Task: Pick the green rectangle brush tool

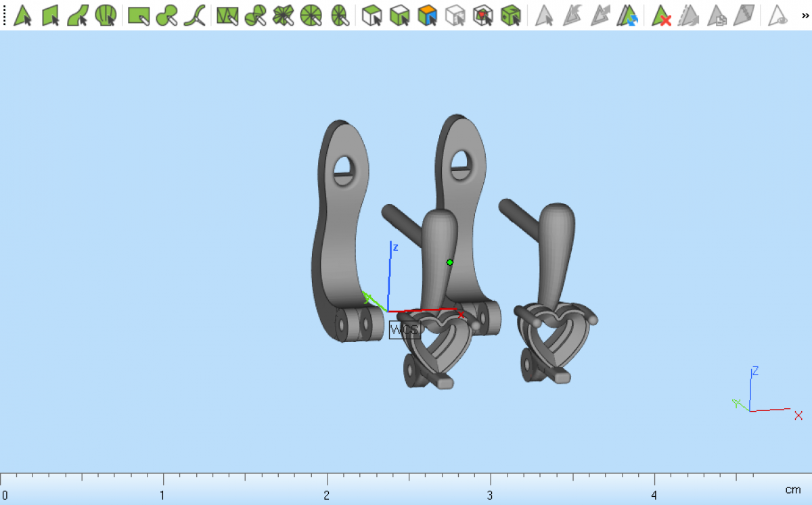Action: (x=139, y=15)
